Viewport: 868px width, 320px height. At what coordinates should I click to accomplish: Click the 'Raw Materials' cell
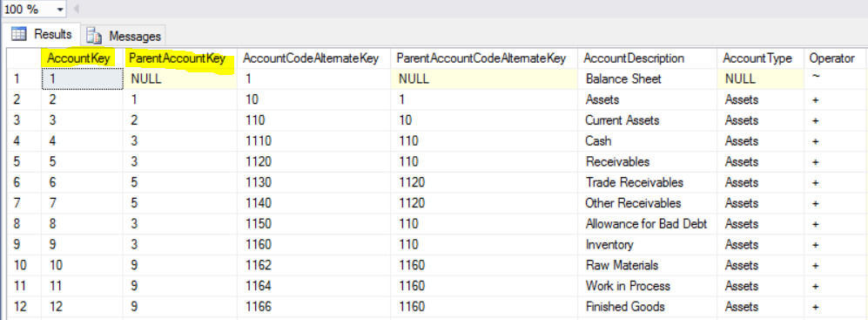[648, 265]
